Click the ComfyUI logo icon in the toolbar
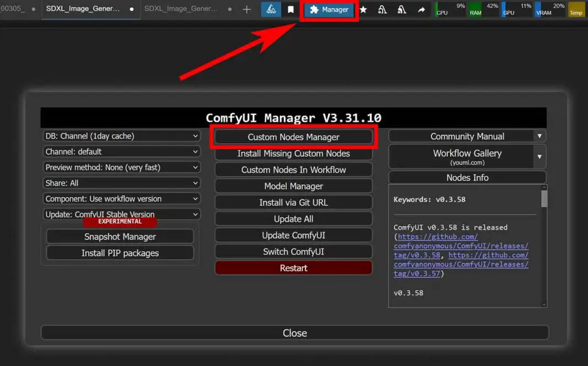This screenshot has width=588, height=366. 270,9
